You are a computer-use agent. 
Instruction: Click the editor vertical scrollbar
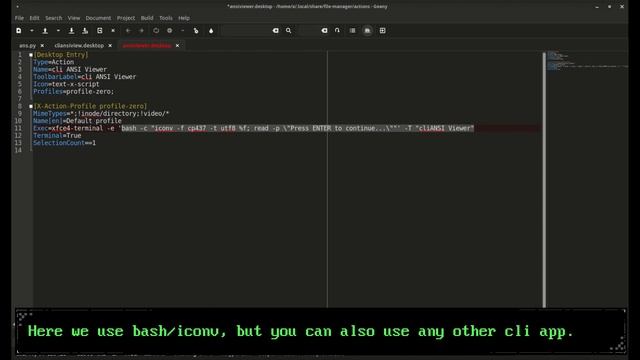[544, 180]
